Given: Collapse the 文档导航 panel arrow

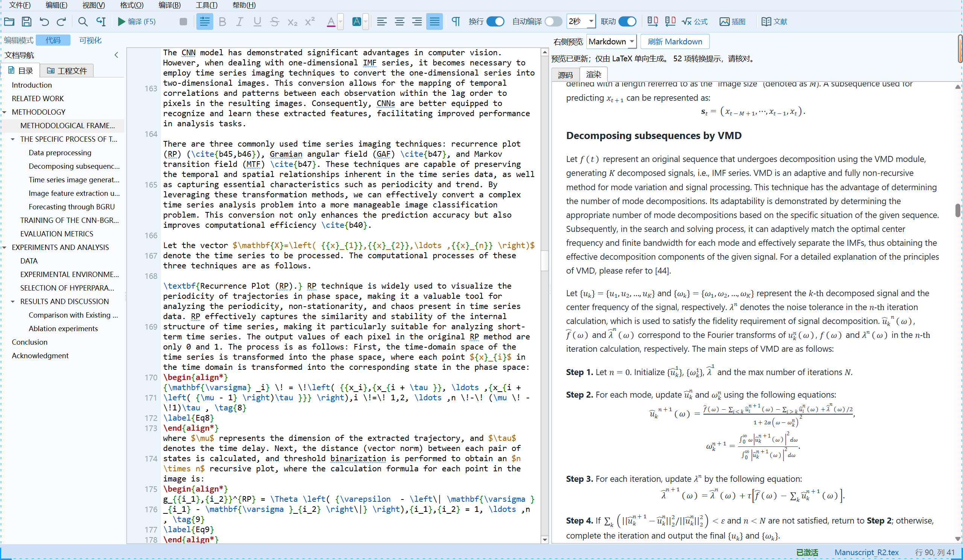Looking at the screenshot, I should tap(116, 55).
